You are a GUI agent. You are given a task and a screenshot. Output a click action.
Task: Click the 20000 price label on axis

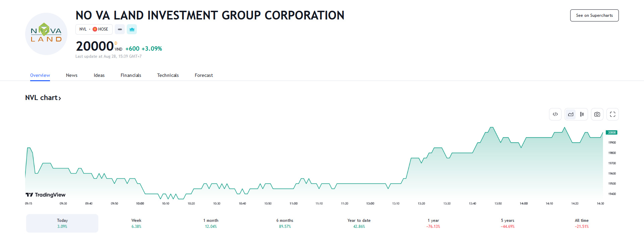(611, 133)
